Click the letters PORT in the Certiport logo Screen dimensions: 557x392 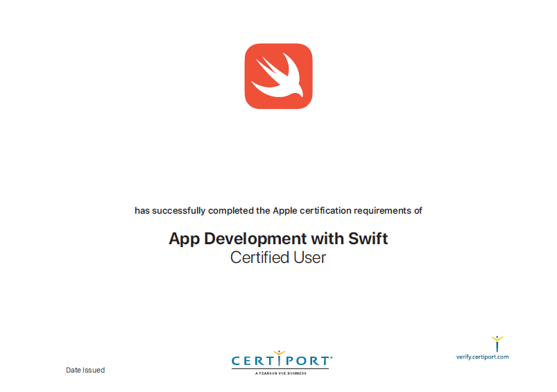pyautogui.click(x=307, y=361)
